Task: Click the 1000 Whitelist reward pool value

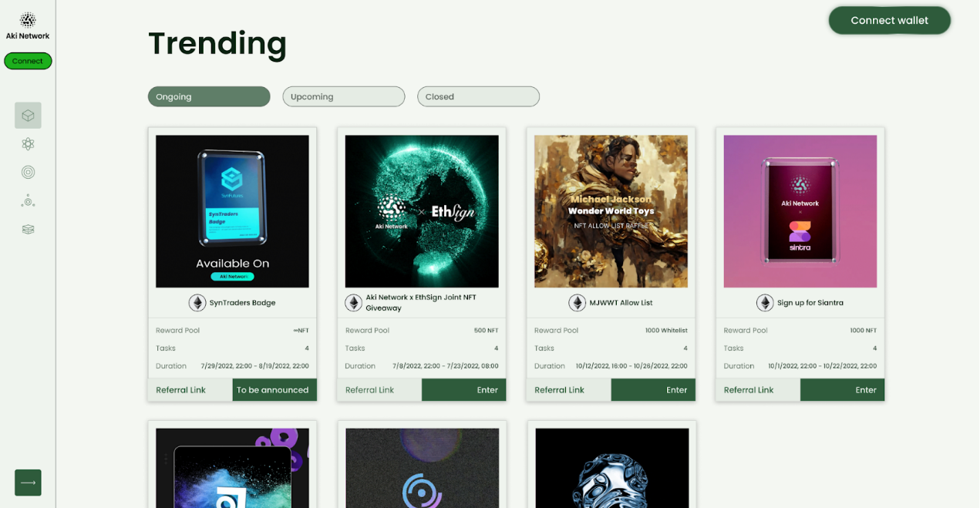Action: pyautogui.click(x=666, y=331)
